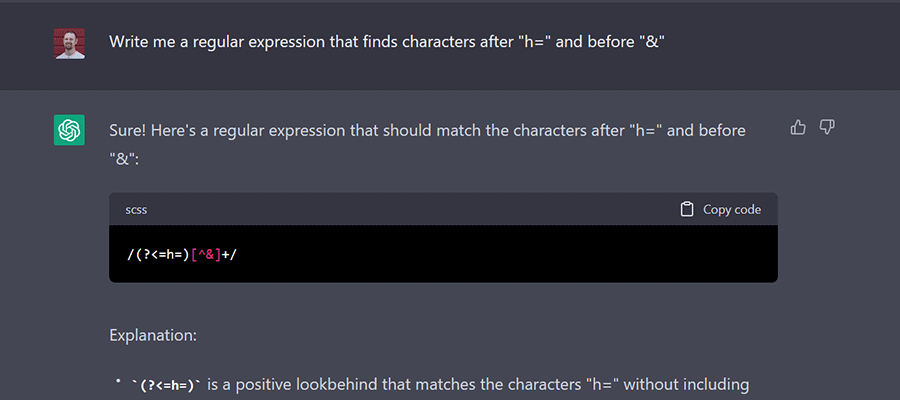
Task: Click the scss language label
Action: (x=136, y=209)
